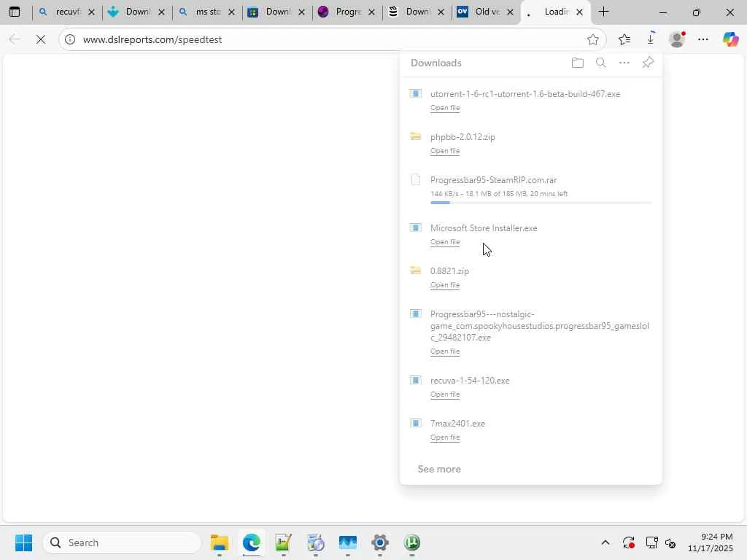Open Edge Settings and more menu
The width and height of the screenshot is (747, 560).
click(703, 39)
